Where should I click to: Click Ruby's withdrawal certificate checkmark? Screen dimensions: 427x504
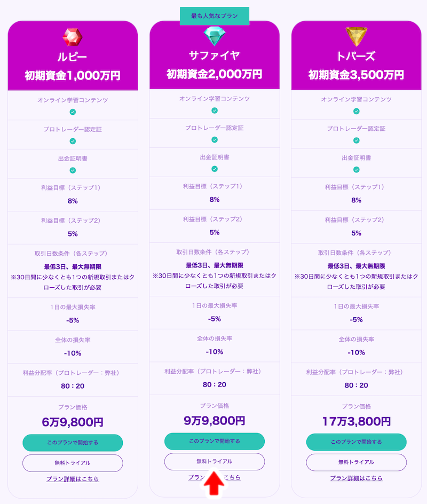tap(73, 170)
